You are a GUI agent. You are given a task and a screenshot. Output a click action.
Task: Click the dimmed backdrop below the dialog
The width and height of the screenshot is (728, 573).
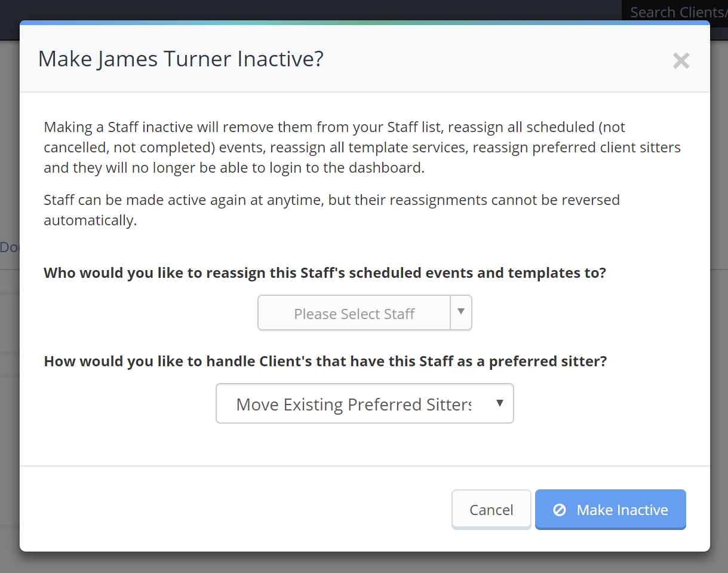point(364,562)
